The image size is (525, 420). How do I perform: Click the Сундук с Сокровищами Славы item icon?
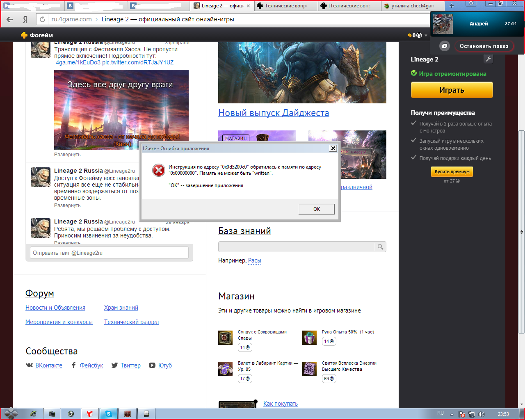[x=225, y=338]
